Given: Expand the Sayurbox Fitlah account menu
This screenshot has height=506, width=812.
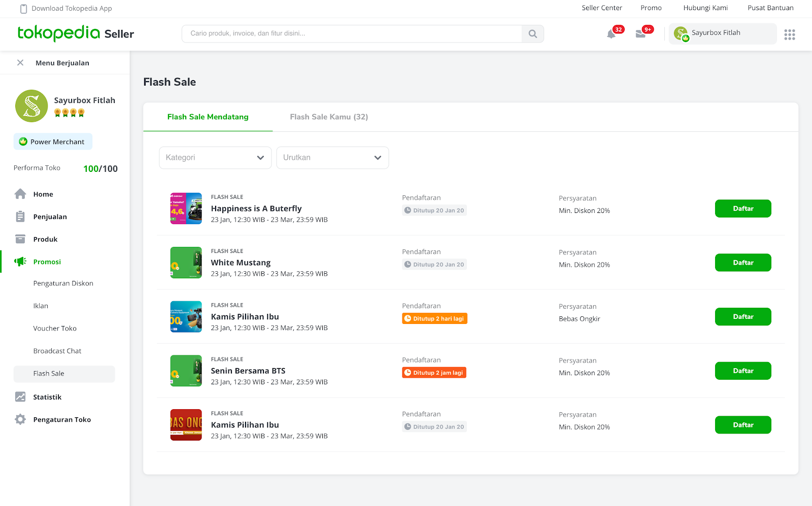Looking at the screenshot, I should click(x=722, y=33).
